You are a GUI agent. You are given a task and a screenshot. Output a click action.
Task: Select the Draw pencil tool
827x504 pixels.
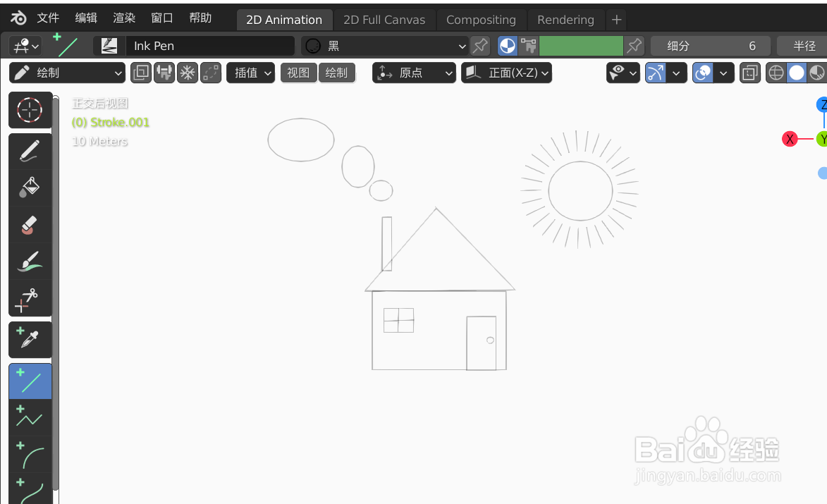click(x=30, y=151)
